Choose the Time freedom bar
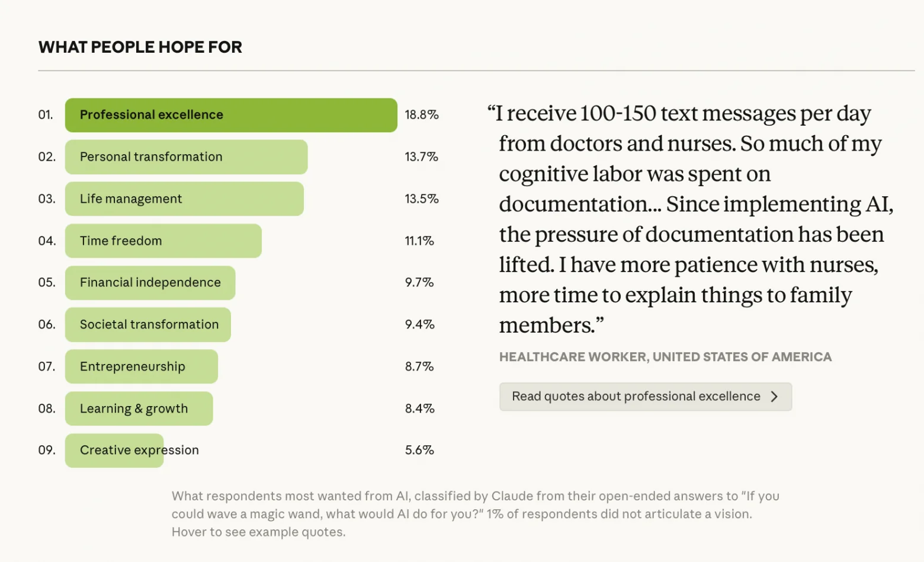924x562 pixels. [163, 241]
